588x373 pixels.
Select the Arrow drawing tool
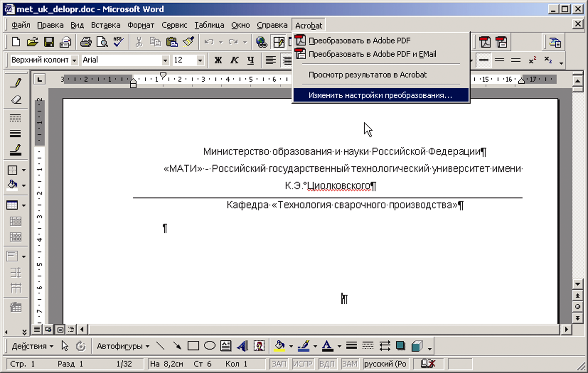coord(177,346)
